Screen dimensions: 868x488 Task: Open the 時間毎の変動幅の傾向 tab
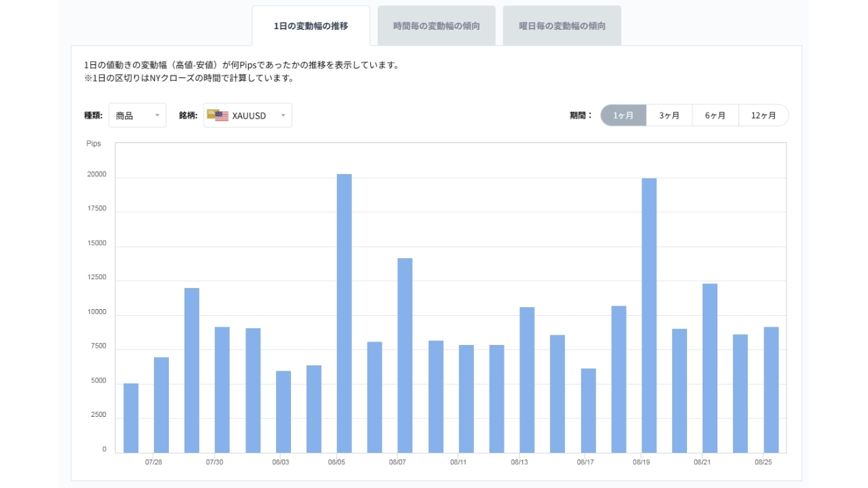coord(436,26)
